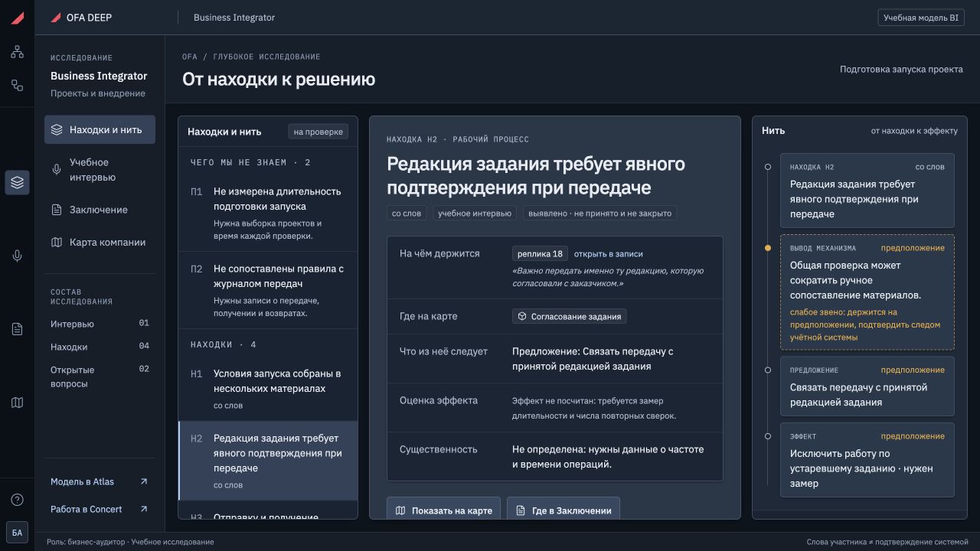Select item П1 Не измерена длительность подготовки

point(268,214)
